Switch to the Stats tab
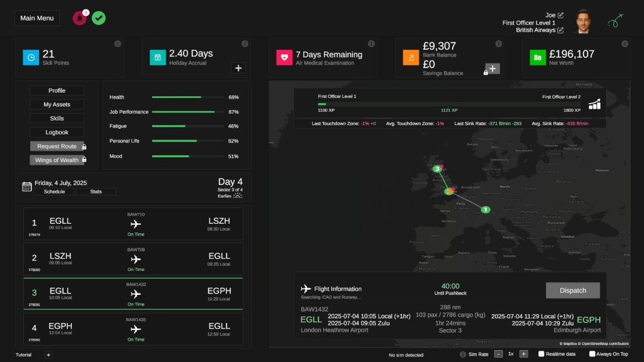This screenshot has height=362, width=644. [96, 192]
